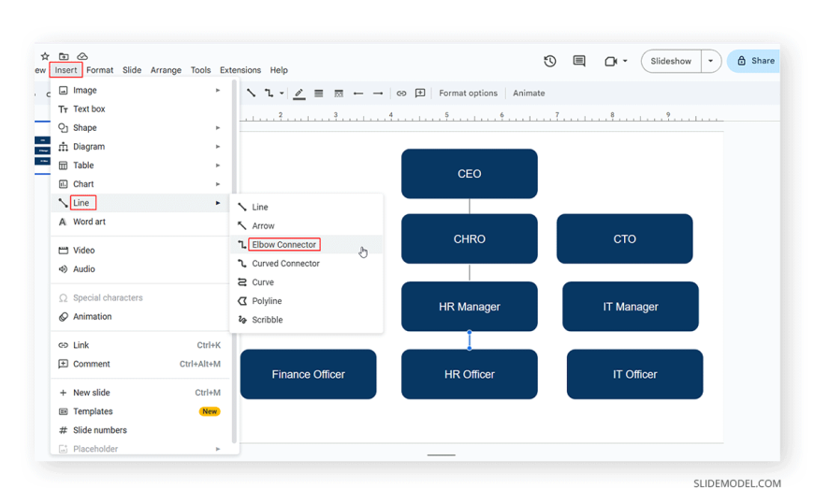Open the Tools menu
Image resolution: width=814 pixels, height=504 pixels.
click(x=200, y=70)
